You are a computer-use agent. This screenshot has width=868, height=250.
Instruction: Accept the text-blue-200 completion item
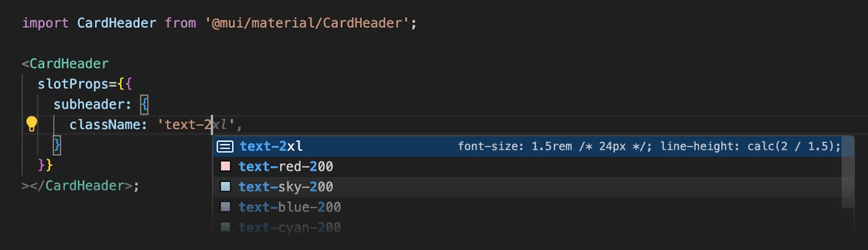click(290, 207)
